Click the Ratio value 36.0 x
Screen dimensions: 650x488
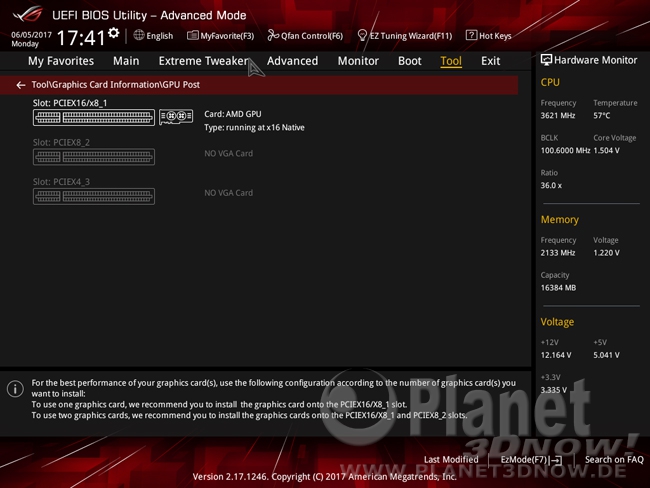pyautogui.click(x=551, y=185)
